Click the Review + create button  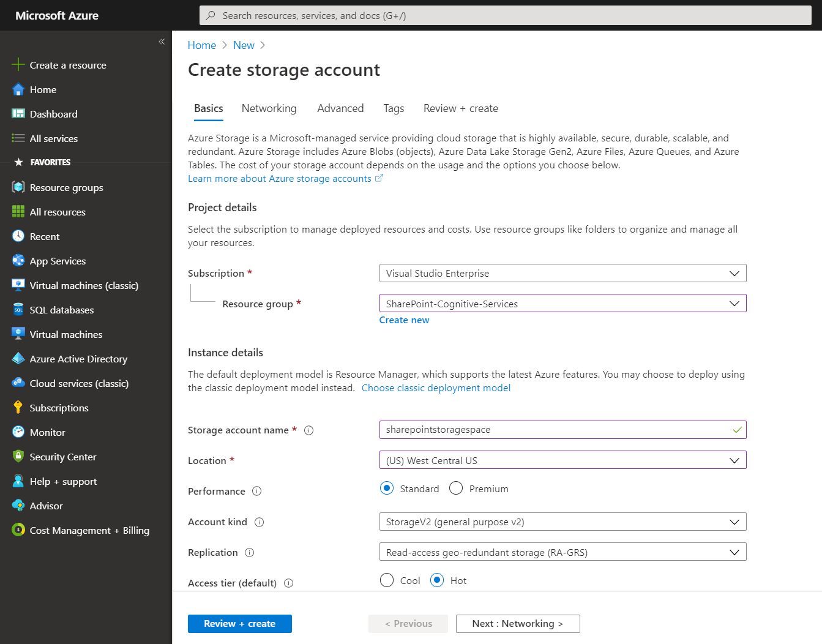pos(239,624)
